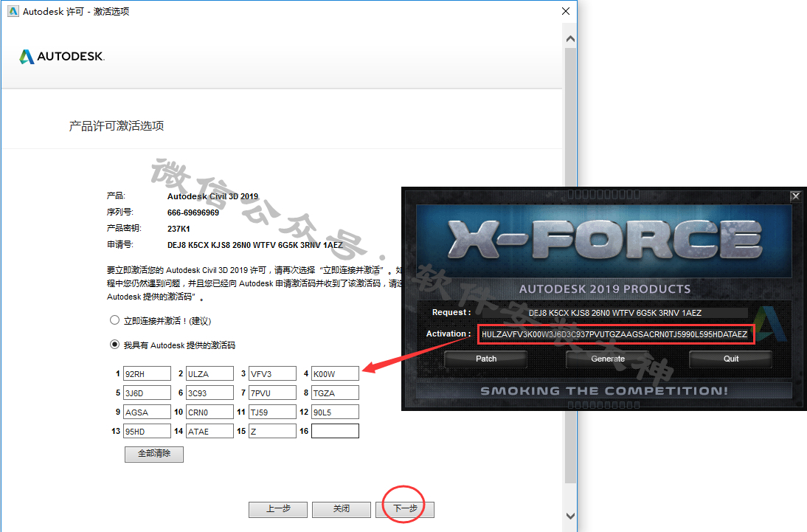Click the Request code field in X-Force

pyautogui.click(x=615, y=313)
